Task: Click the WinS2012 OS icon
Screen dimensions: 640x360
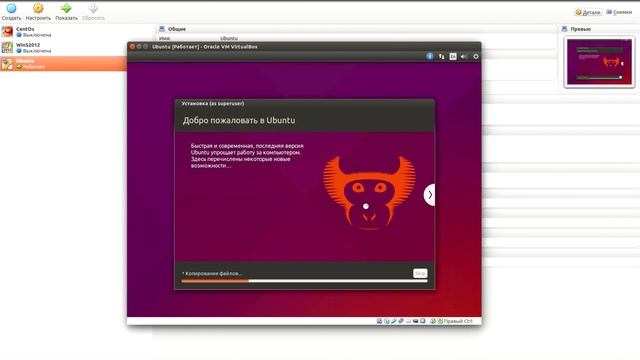Action: point(7,48)
